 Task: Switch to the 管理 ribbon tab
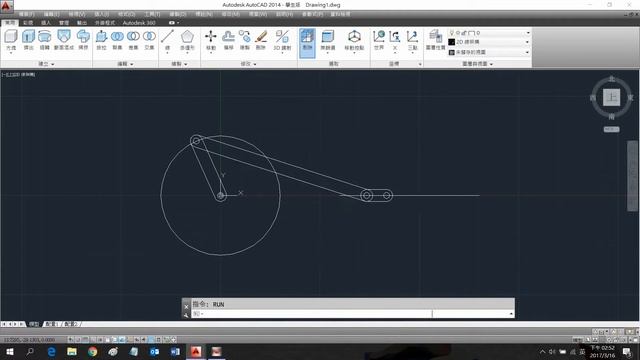tap(64, 23)
